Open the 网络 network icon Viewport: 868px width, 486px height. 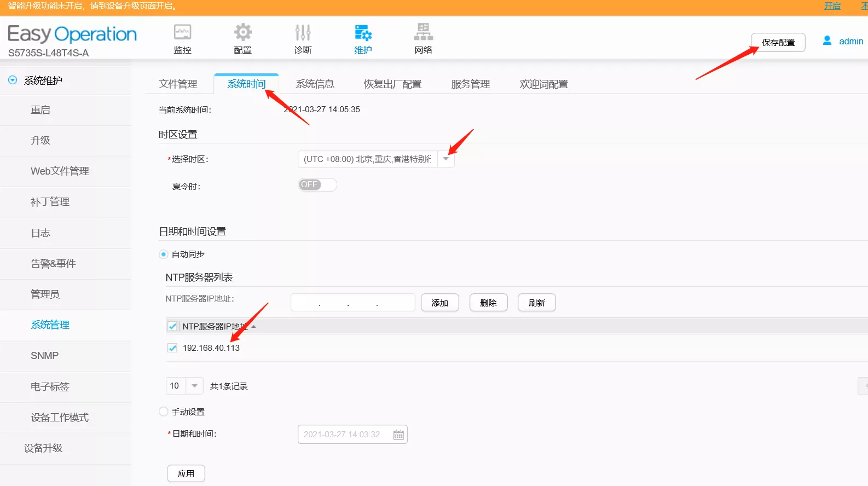click(423, 33)
